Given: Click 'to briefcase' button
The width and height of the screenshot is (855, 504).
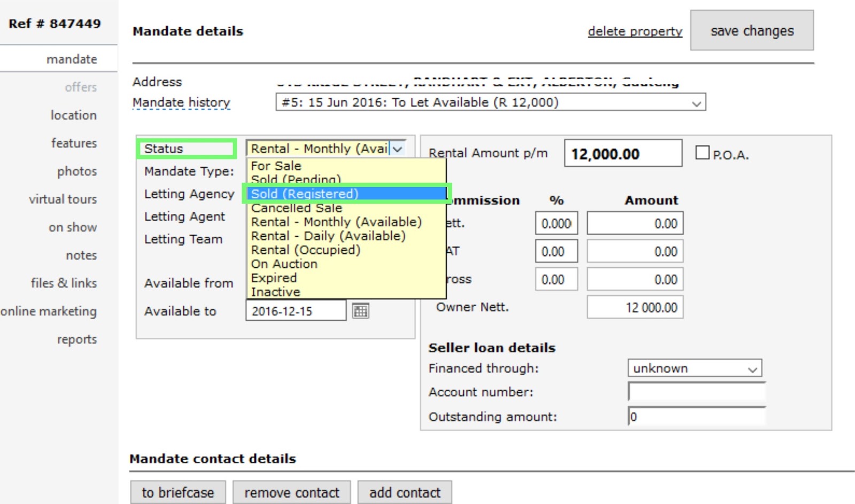Looking at the screenshot, I should click(178, 492).
